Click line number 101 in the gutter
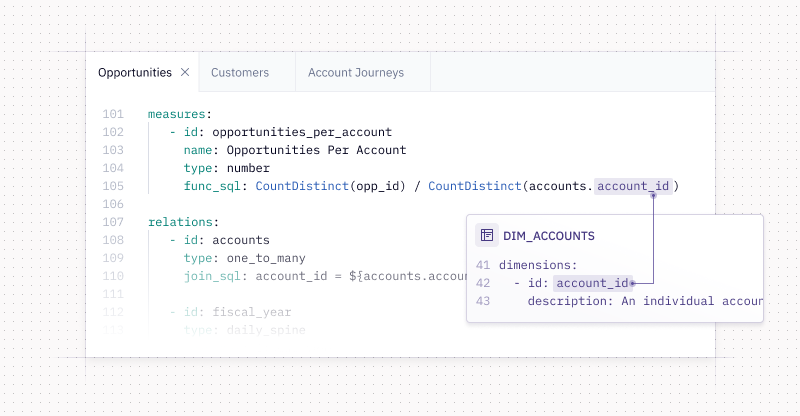Image resolution: width=800 pixels, height=416 pixels. click(113, 114)
